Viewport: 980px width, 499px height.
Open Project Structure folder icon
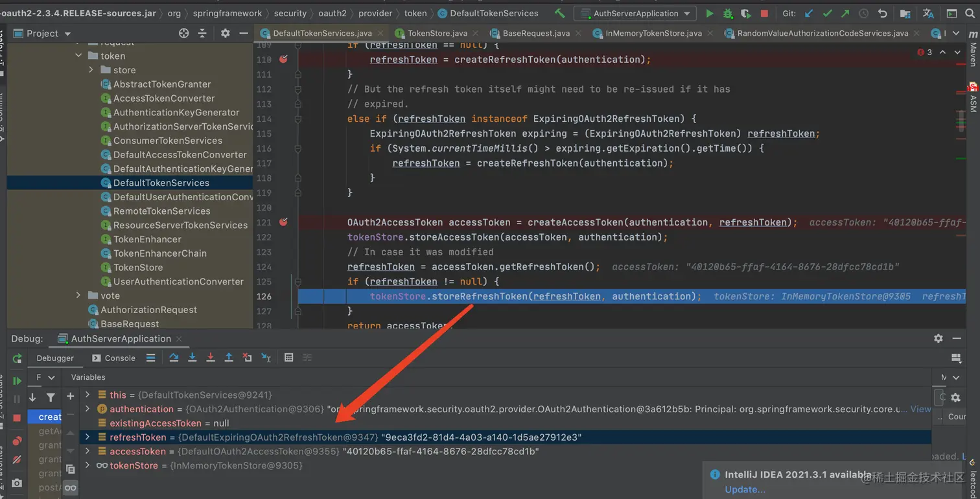905,13
